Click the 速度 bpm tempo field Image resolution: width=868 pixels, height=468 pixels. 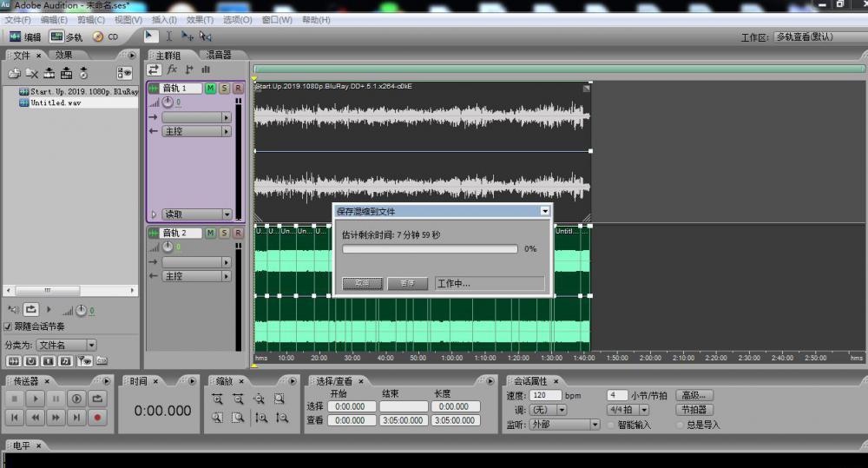[545, 395]
